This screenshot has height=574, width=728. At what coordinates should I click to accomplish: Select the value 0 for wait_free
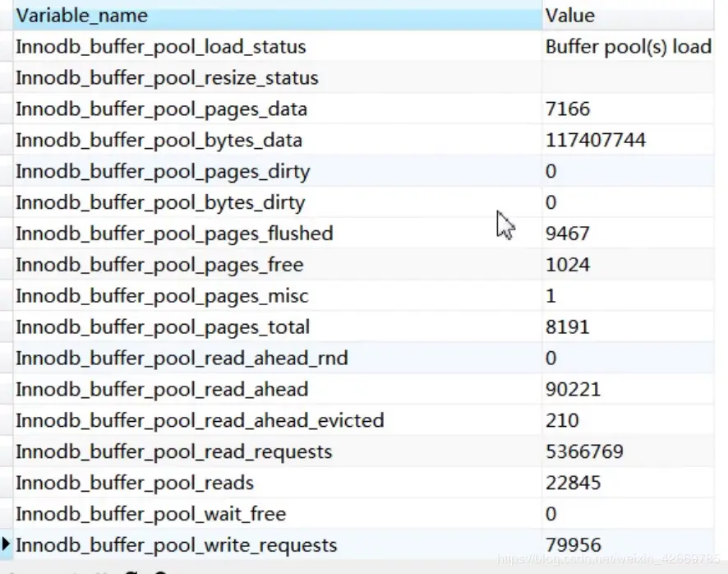tap(629, 514)
